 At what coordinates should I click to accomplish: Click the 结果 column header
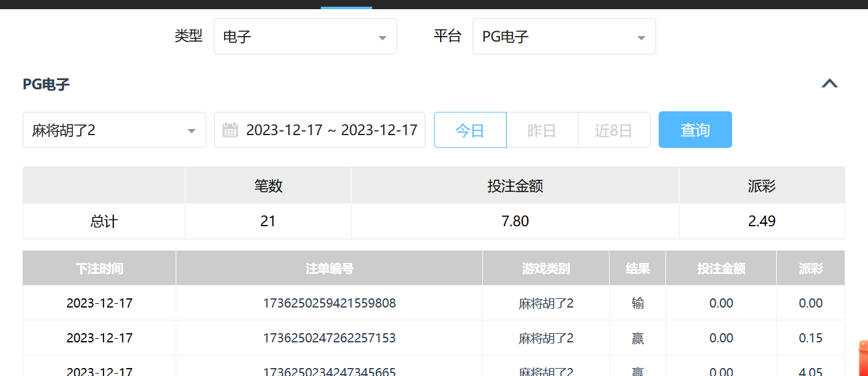[637, 268]
